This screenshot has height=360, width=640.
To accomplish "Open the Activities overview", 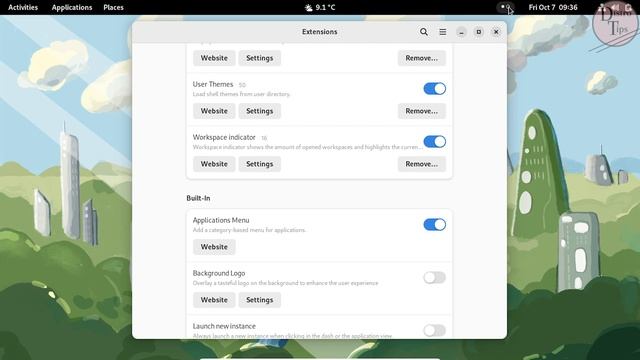I will (23, 7).
